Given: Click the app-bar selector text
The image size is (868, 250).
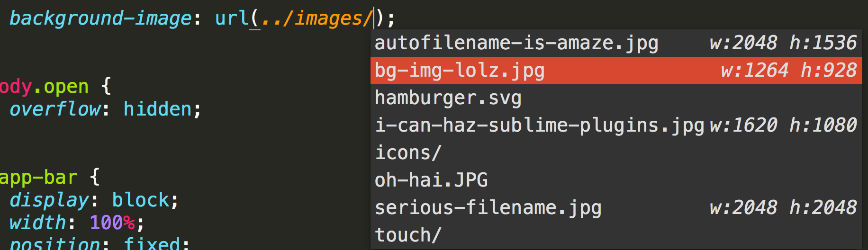Looking at the screenshot, I should click(39, 178).
